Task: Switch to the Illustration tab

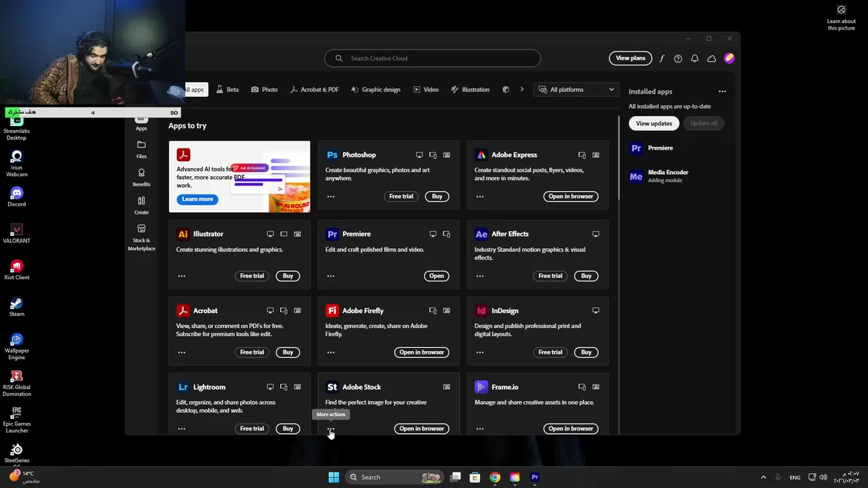Action: coord(470,89)
